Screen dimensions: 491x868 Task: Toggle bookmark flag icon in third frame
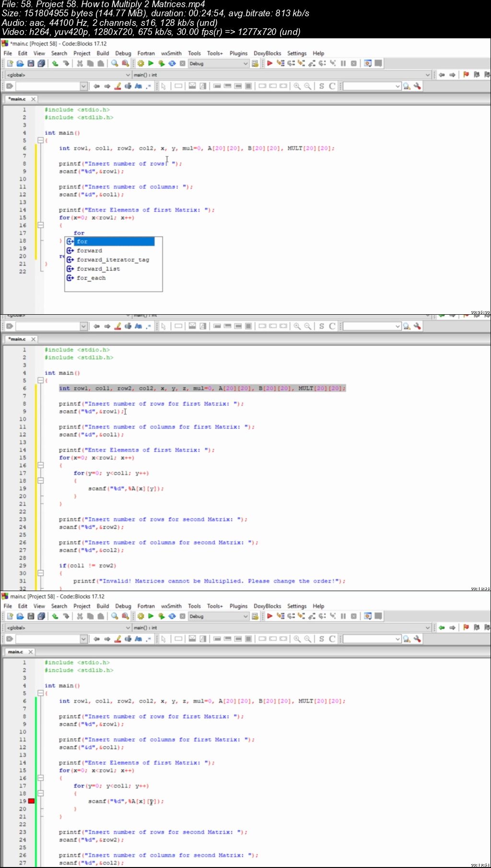click(466, 628)
